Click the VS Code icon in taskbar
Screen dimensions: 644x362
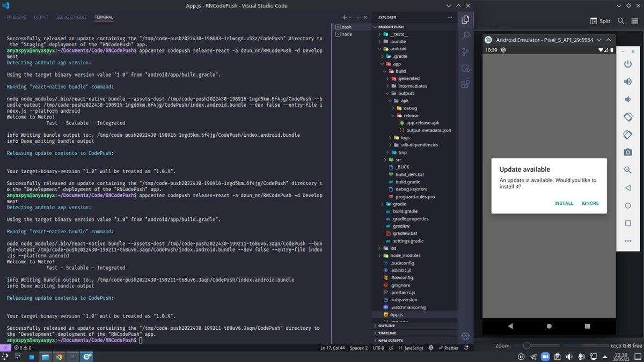[x=72, y=357]
